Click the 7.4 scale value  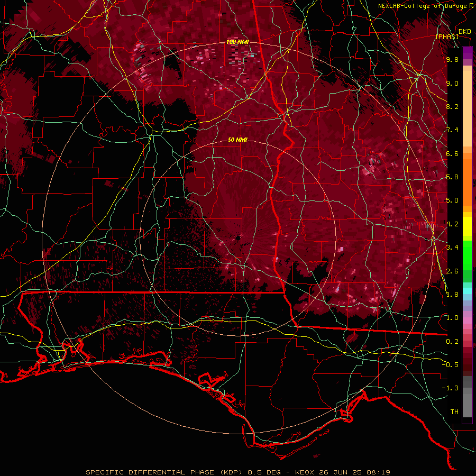click(452, 130)
